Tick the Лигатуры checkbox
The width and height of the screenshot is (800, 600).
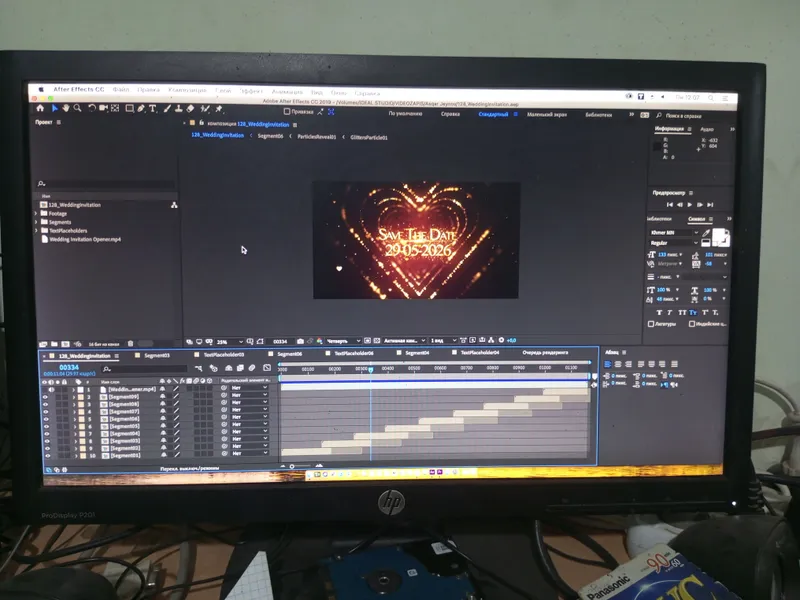point(651,323)
